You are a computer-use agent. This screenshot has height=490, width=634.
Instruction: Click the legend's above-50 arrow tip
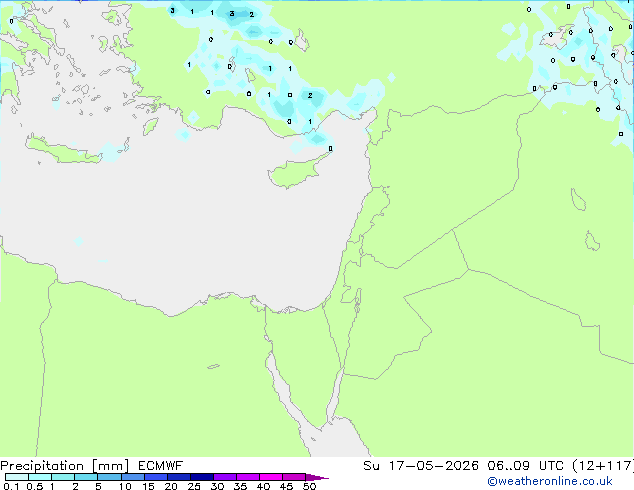317,477
